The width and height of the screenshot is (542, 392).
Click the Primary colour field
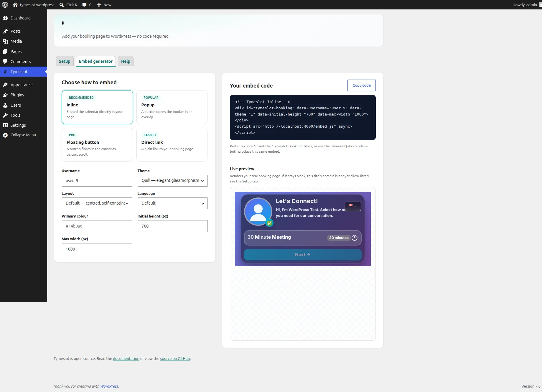click(x=97, y=226)
